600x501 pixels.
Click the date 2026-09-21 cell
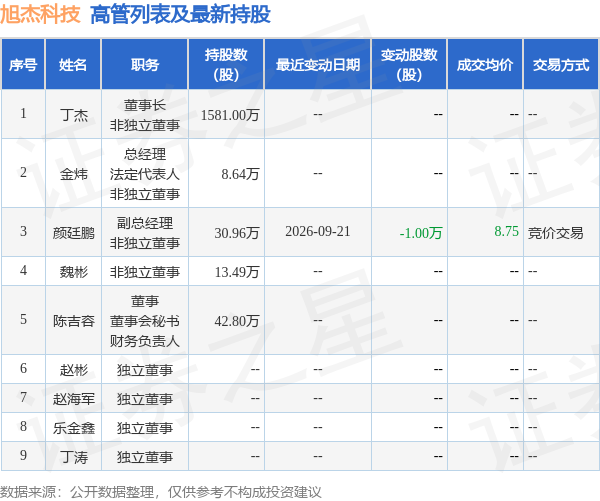click(318, 231)
